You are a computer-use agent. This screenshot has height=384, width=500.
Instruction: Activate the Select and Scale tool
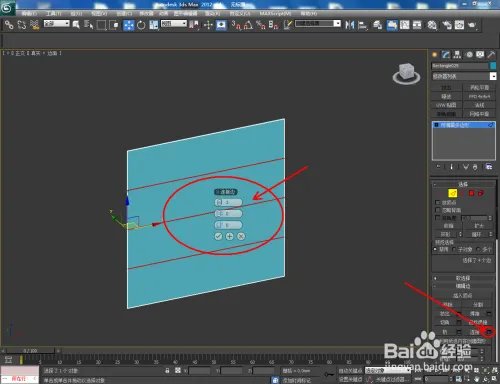(x=154, y=25)
